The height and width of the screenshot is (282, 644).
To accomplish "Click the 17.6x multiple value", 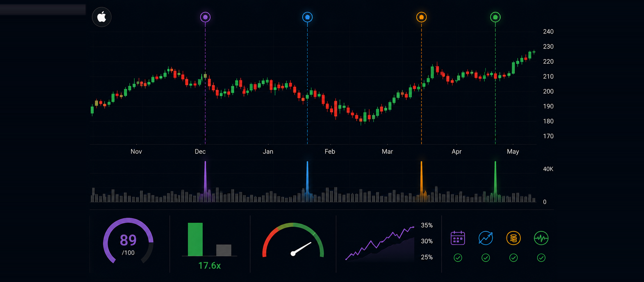I will 209,265.
